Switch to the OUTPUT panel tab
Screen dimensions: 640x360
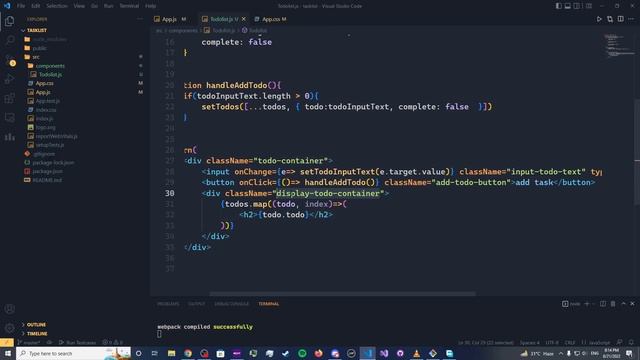197,304
